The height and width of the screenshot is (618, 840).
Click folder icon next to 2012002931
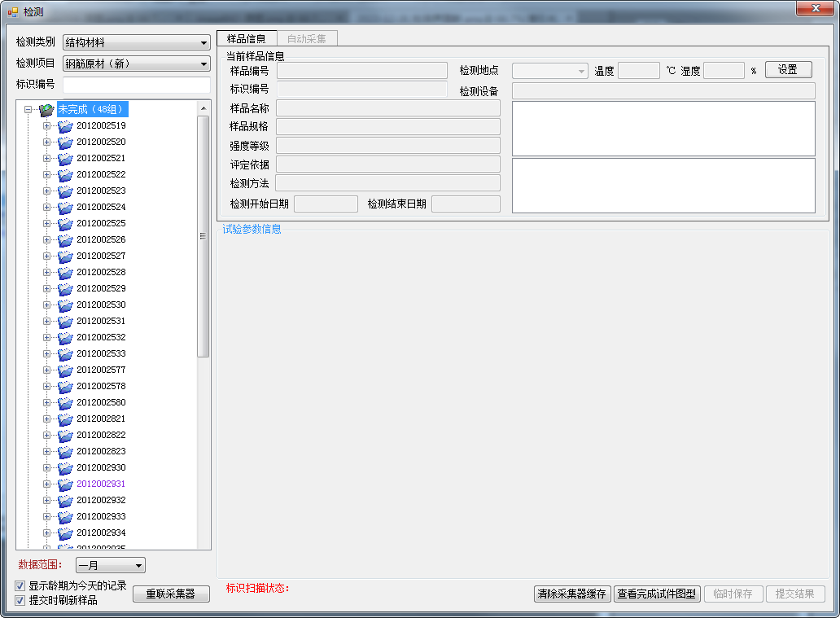[65, 484]
